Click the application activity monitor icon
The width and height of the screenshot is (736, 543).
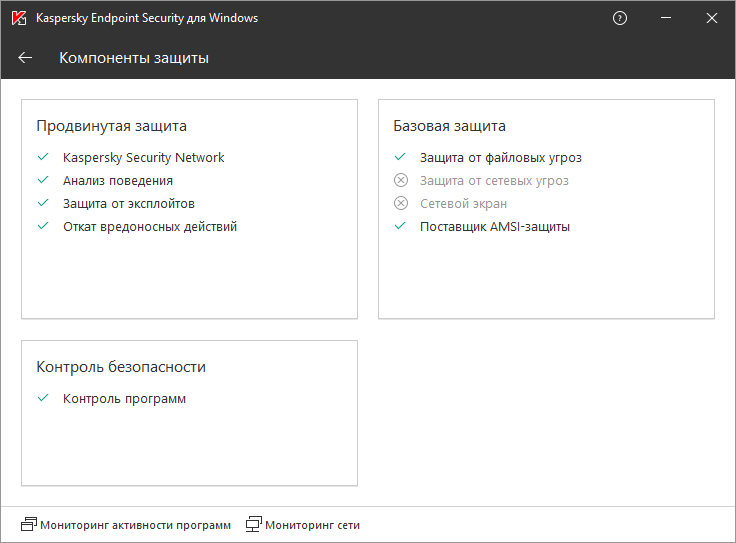(28, 524)
